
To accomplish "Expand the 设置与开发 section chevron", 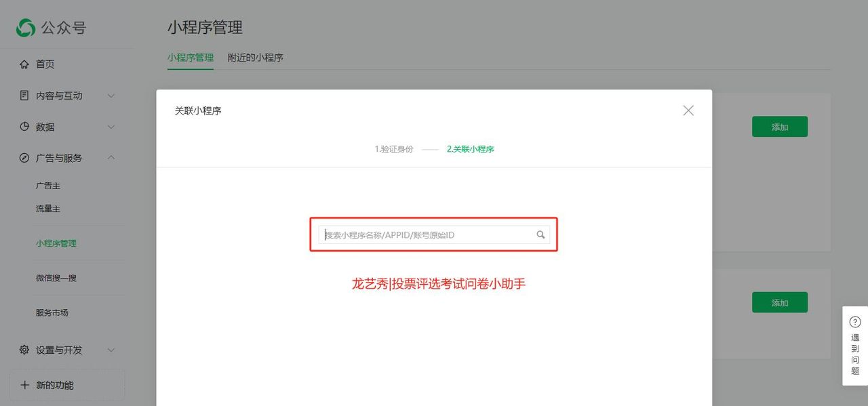I will [111, 350].
